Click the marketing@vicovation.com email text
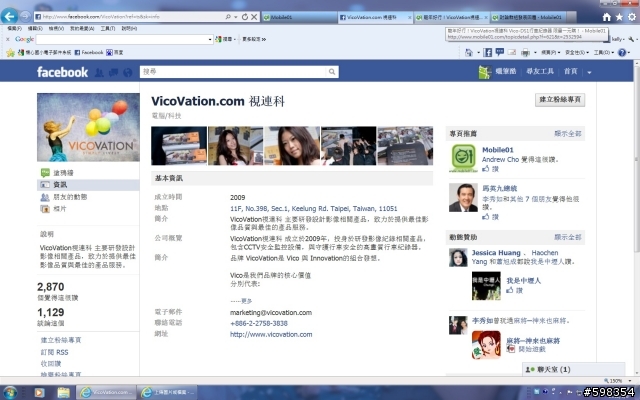The image size is (640, 400). (x=271, y=313)
